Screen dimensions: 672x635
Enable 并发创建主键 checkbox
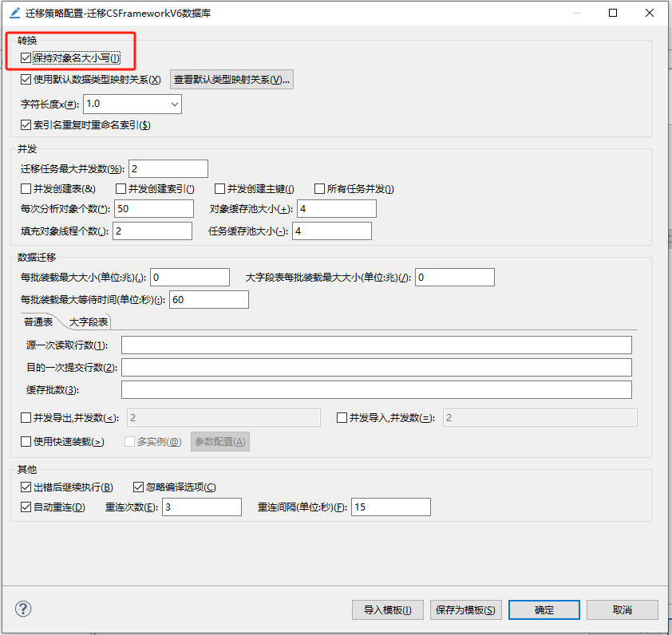click(219, 189)
